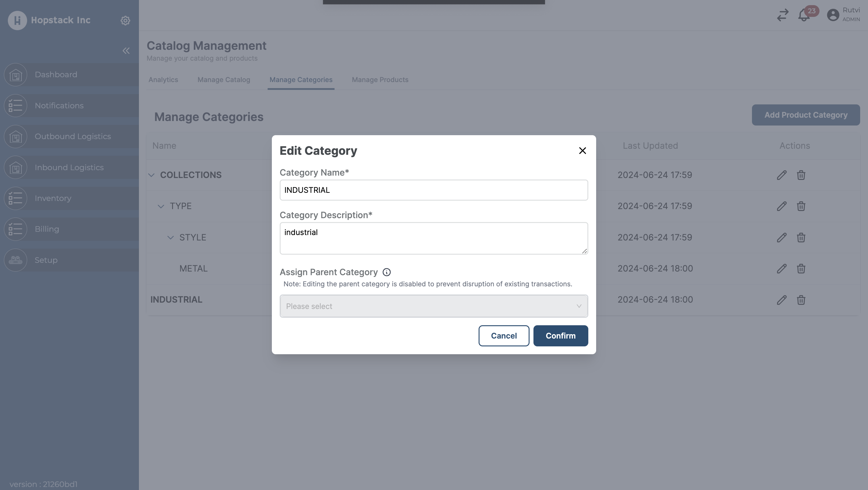Switch to the Analytics tab
Image resolution: width=868 pixels, height=490 pixels.
click(163, 79)
